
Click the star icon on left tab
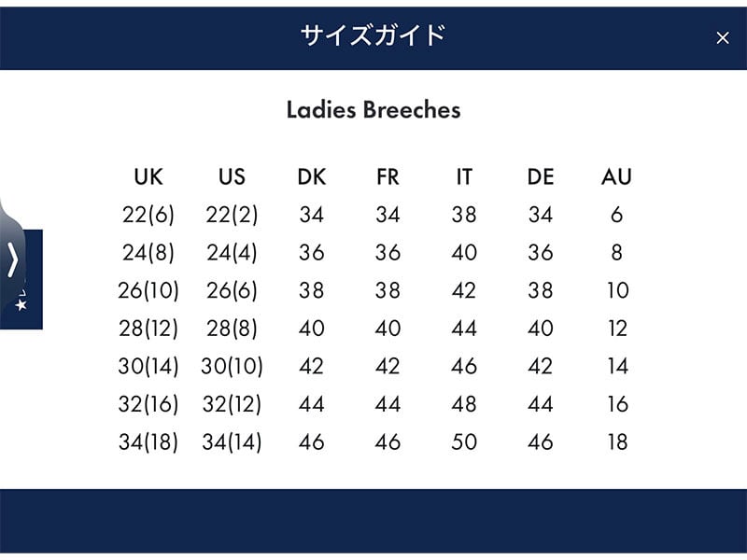(21, 305)
